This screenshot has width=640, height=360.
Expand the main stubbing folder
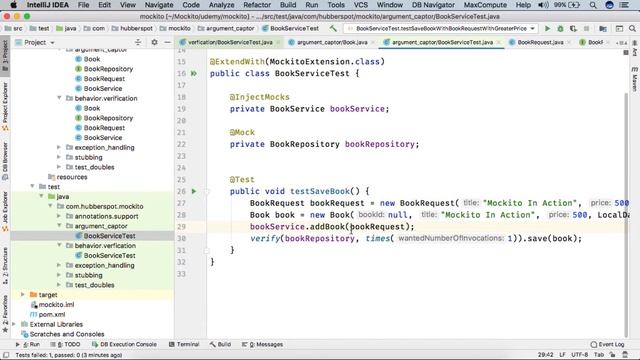pos(59,157)
